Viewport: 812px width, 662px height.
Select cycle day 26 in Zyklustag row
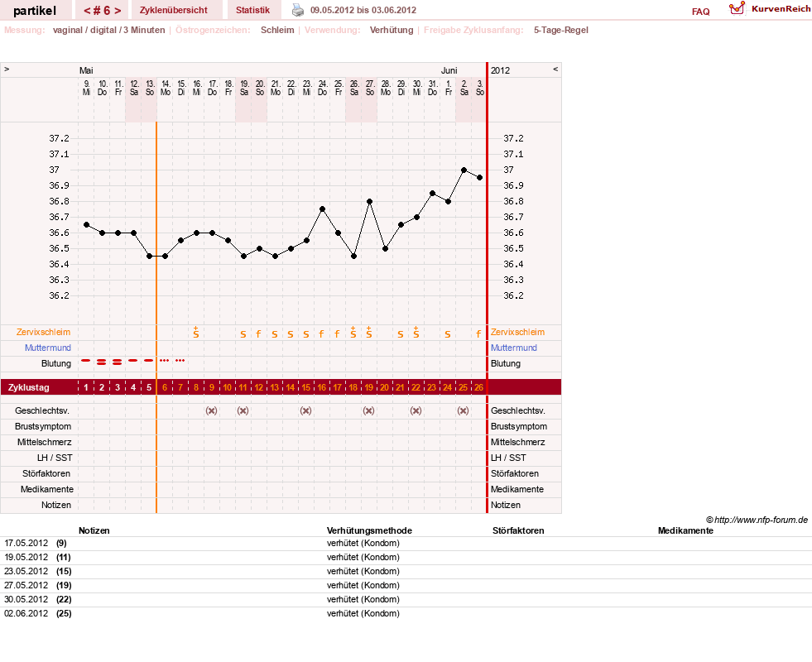point(479,387)
